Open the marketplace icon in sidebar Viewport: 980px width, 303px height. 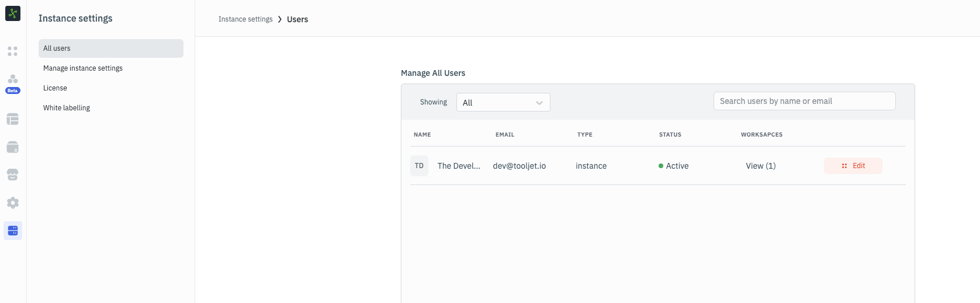click(x=13, y=175)
